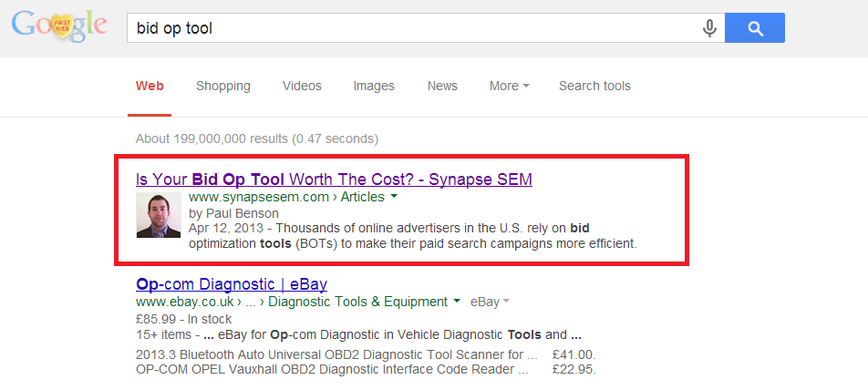Screen dimensions: 868x390
Task: Expand the More dropdown menu
Action: coord(510,87)
